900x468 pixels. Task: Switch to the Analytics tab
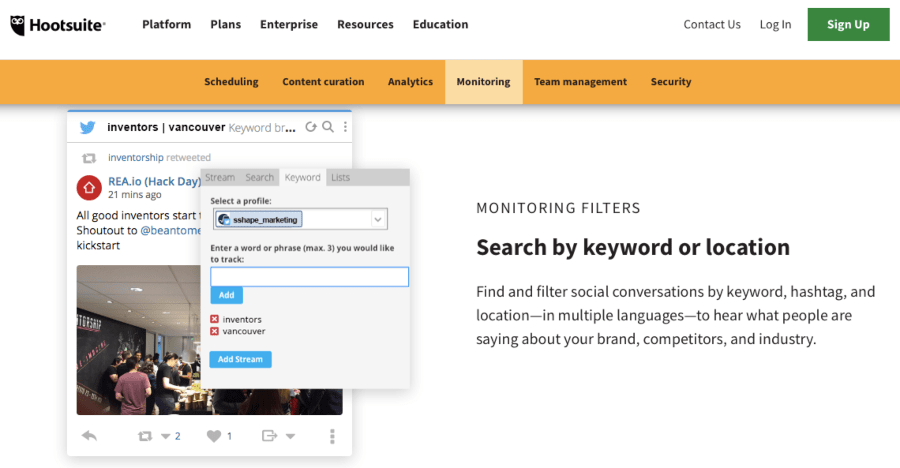click(410, 82)
